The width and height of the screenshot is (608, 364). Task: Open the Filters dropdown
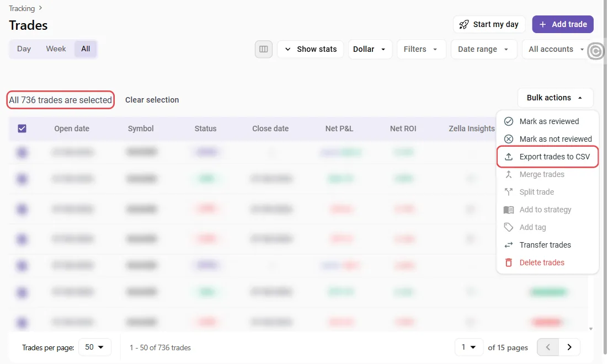421,49
